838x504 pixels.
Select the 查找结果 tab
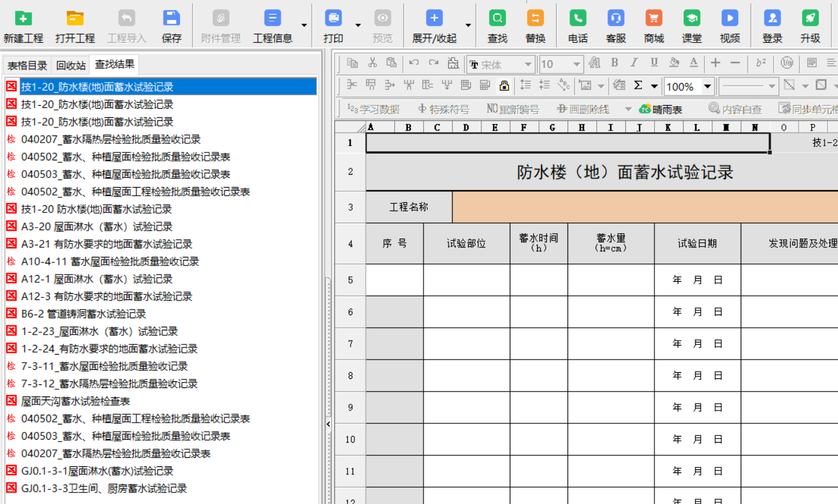[115, 64]
